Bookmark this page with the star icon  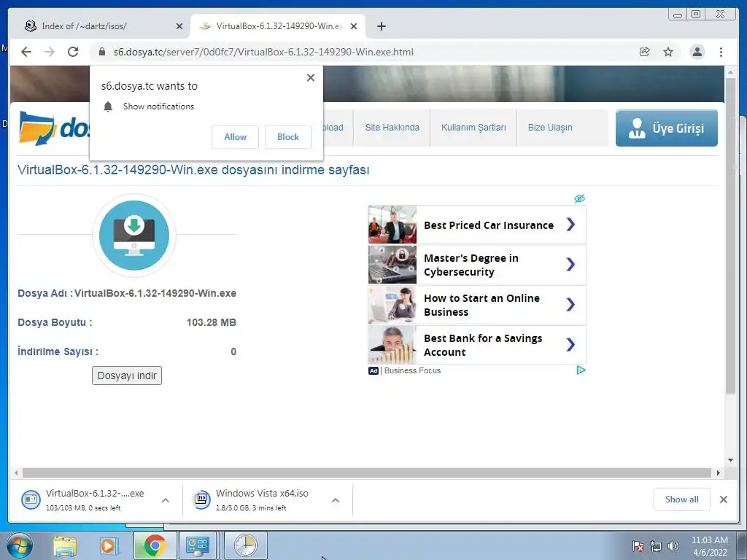(668, 52)
